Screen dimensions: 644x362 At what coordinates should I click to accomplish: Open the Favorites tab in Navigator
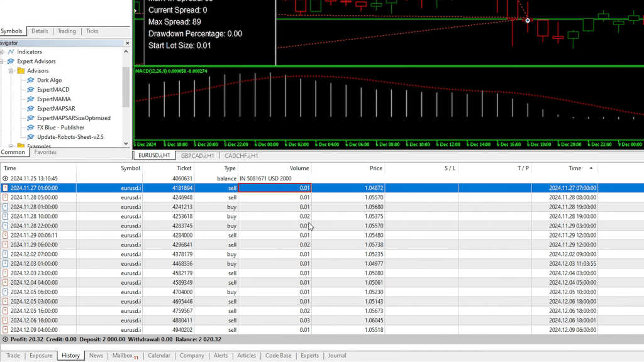click(45, 152)
